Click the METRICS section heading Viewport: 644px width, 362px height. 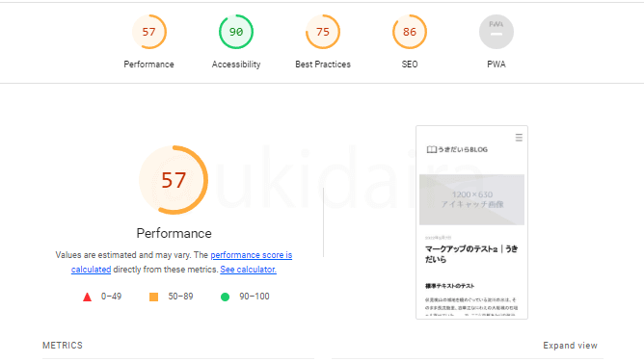63,346
